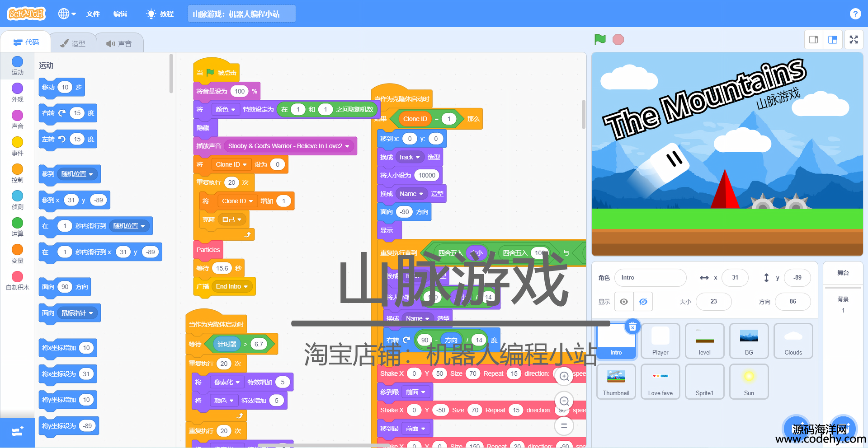Click the 移动 10 步 block
The width and height of the screenshot is (868, 448).
[x=62, y=87]
